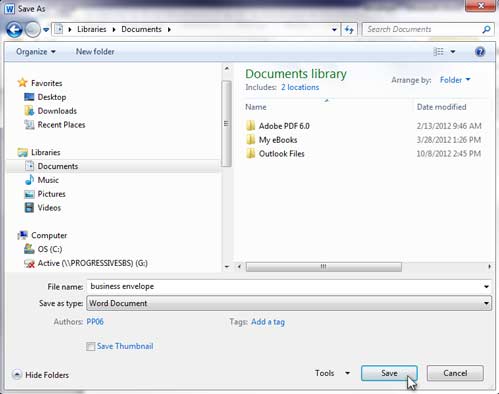Enable the Save Thumbnail checkbox

point(90,347)
